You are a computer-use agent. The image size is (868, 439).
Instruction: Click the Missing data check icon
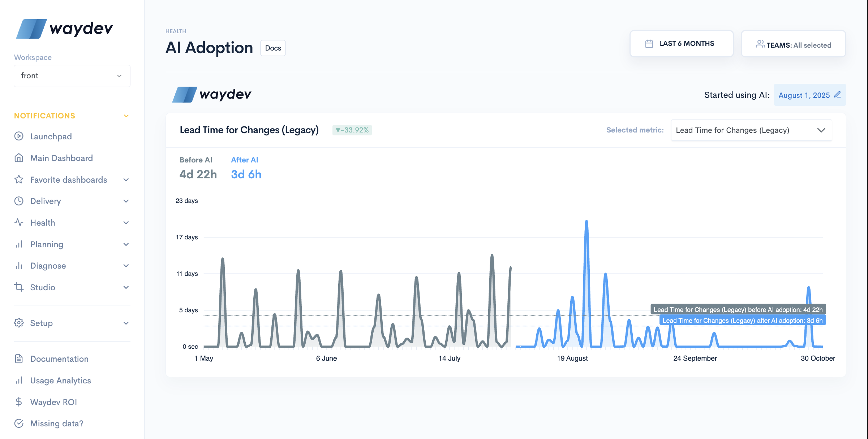19,423
